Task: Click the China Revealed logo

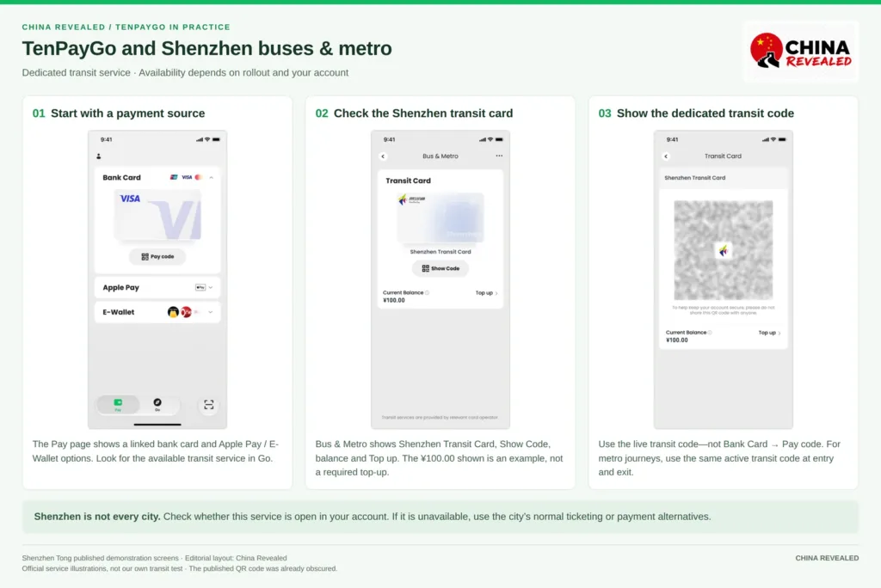Action: (x=801, y=51)
